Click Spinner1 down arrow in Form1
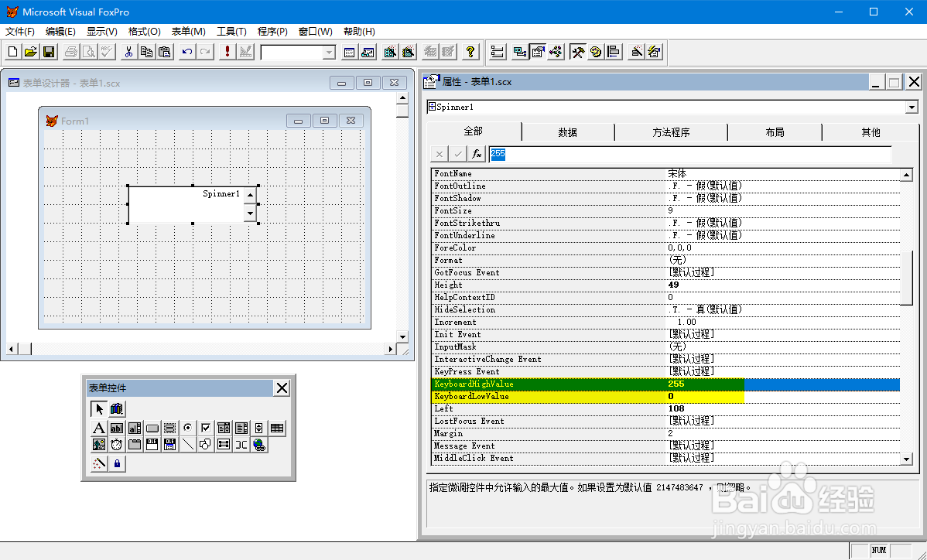The width and height of the screenshot is (927, 560). 250,213
